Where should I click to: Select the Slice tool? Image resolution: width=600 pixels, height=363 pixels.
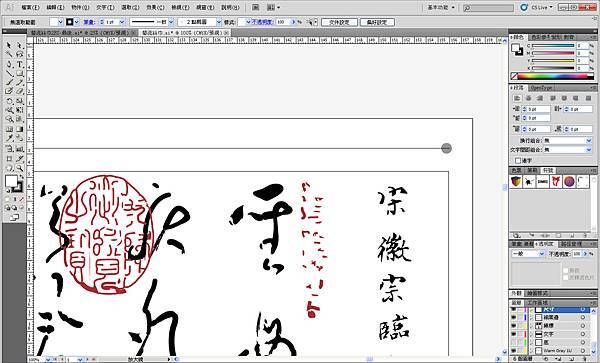tap(20, 158)
